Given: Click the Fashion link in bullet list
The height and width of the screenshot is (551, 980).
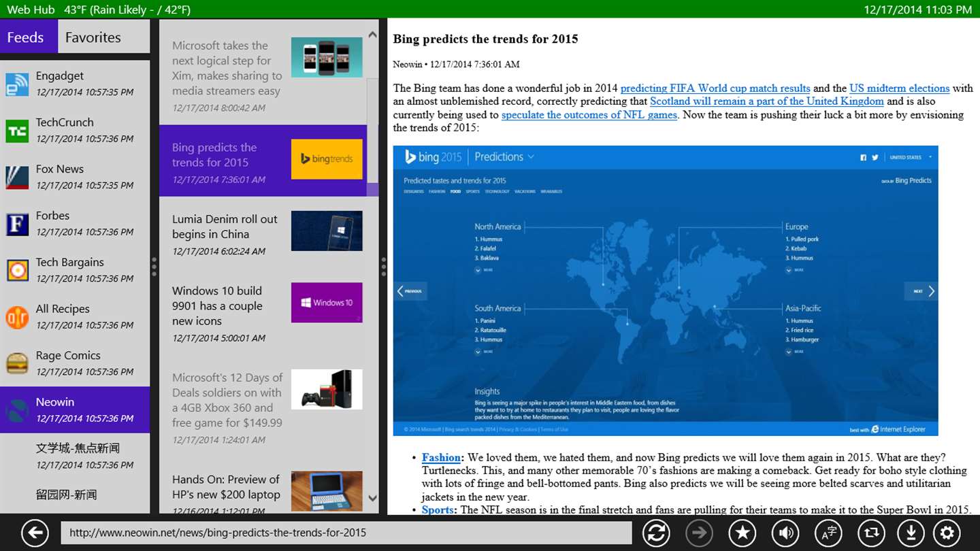Looking at the screenshot, I should (442, 458).
